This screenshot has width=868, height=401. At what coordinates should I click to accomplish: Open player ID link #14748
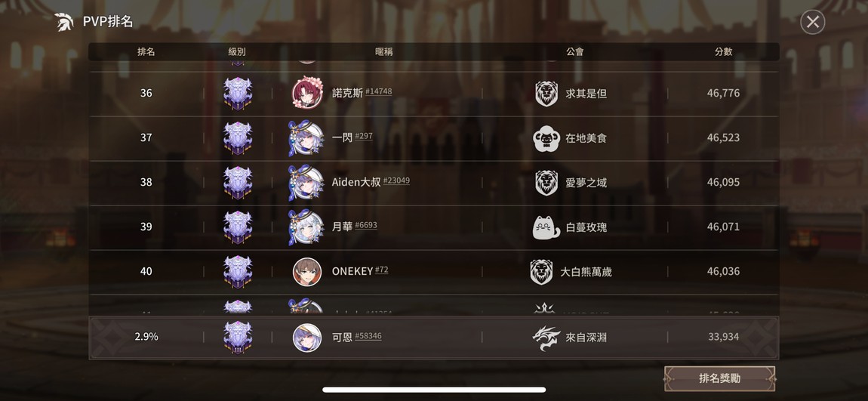point(379,91)
